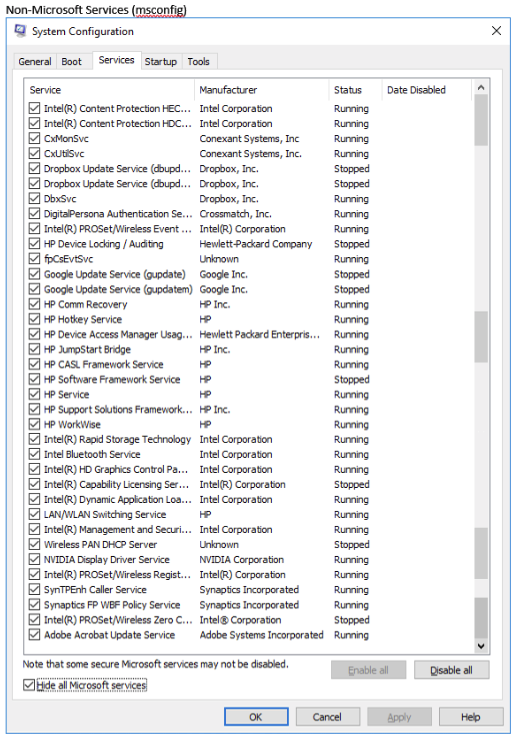Select the Services tab
517x738 pixels.
(116, 60)
